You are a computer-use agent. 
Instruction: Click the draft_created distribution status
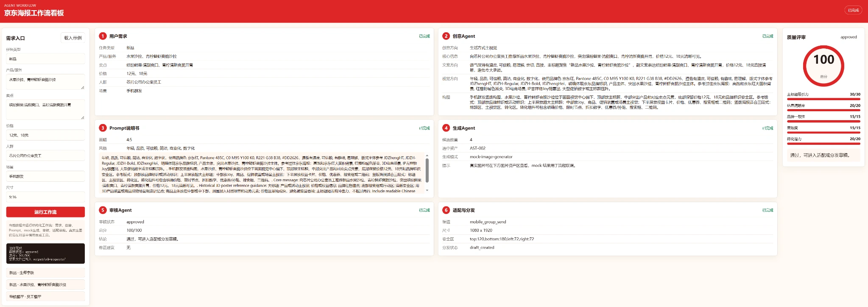coord(482,248)
